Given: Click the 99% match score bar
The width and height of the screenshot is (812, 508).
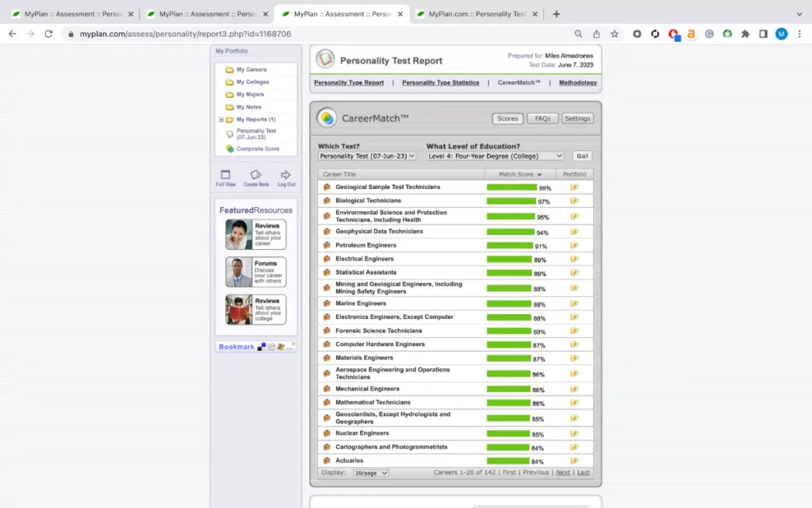Looking at the screenshot, I should [511, 187].
